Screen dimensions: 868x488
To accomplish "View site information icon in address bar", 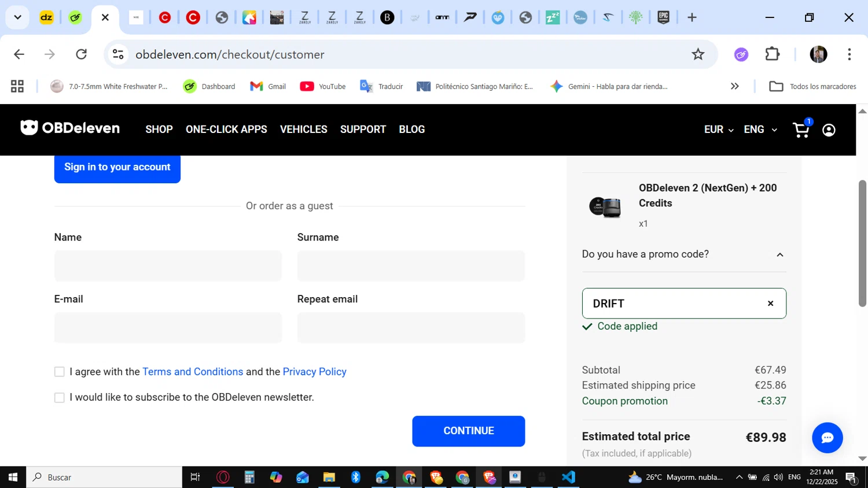I will (x=118, y=54).
